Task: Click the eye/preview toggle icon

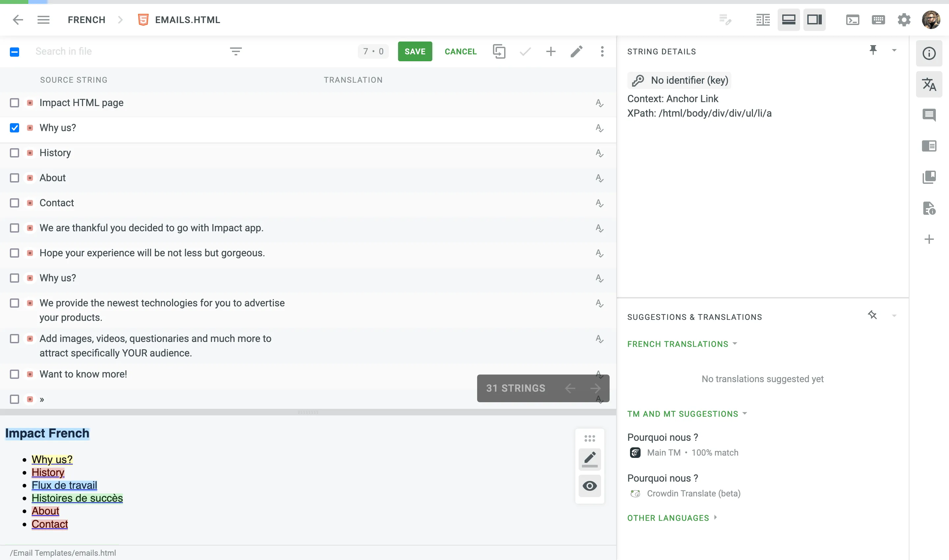Action: coord(590,485)
